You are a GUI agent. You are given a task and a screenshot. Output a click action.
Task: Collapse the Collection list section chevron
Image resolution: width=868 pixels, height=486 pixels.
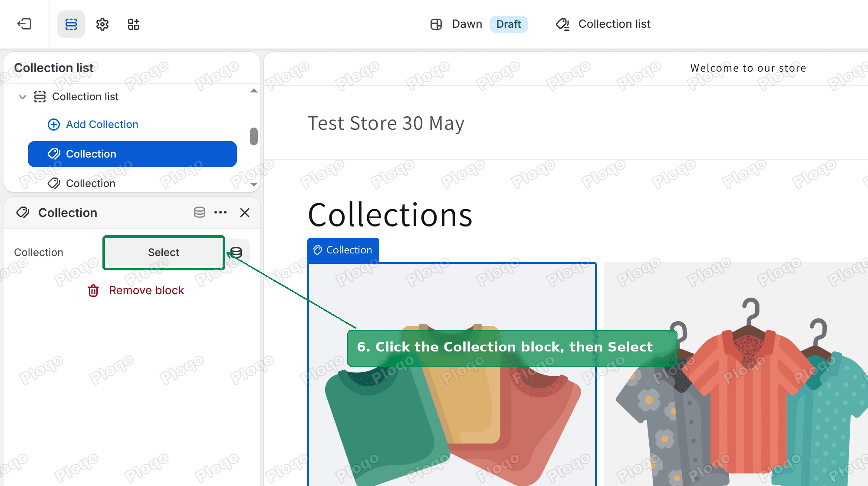coord(23,97)
